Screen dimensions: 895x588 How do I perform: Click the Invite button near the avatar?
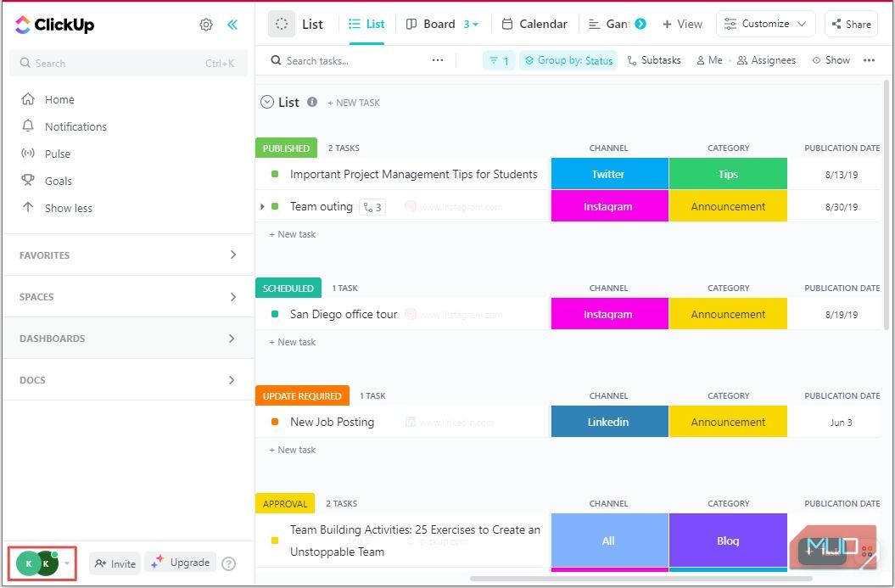coord(115,563)
